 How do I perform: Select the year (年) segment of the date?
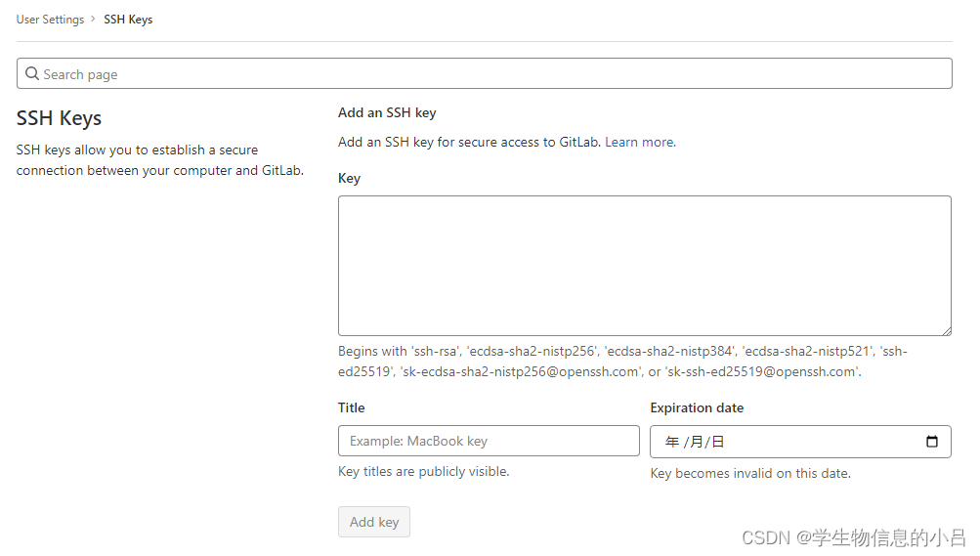671,442
